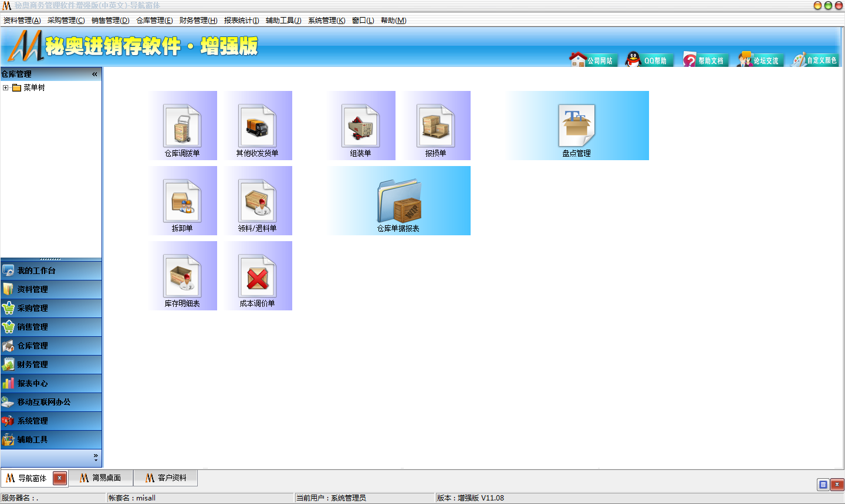
Task: Open the 采购管理 menu
Action: pyautogui.click(x=66, y=19)
